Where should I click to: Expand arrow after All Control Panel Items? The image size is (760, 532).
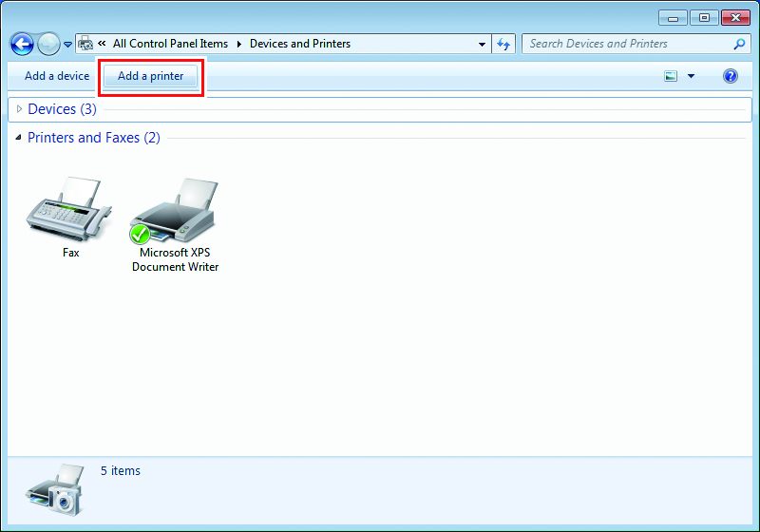point(239,44)
